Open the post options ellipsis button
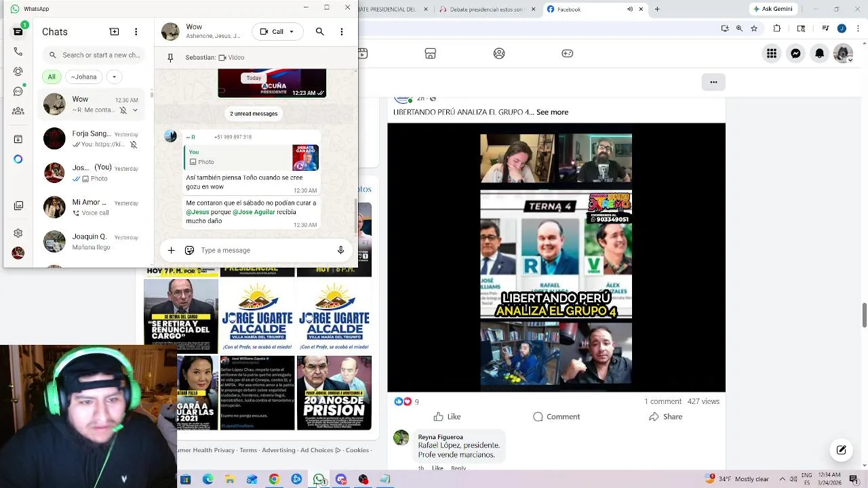The width and height of the screenshot is (868, 488). [x=713, y=82]
